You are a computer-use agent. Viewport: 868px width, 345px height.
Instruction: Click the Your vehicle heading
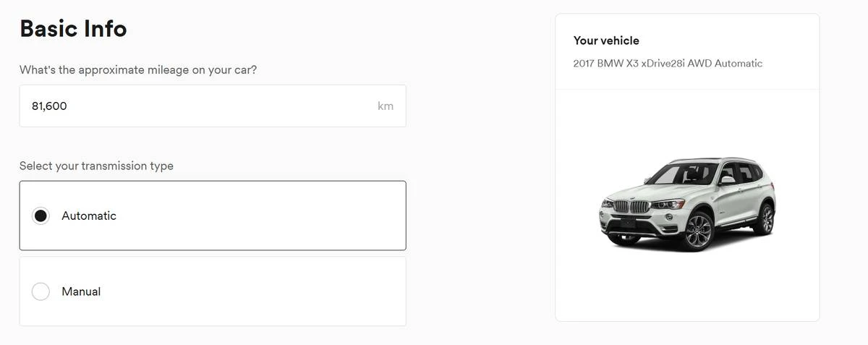click(x=606, y=41)
